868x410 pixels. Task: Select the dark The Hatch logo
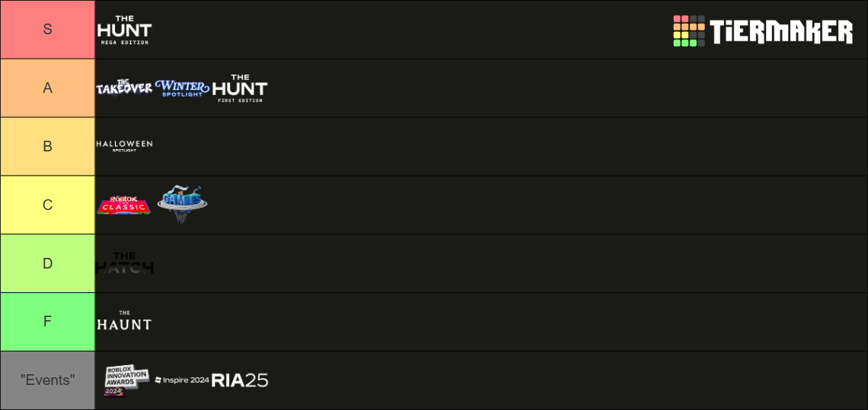pos(125,263)
